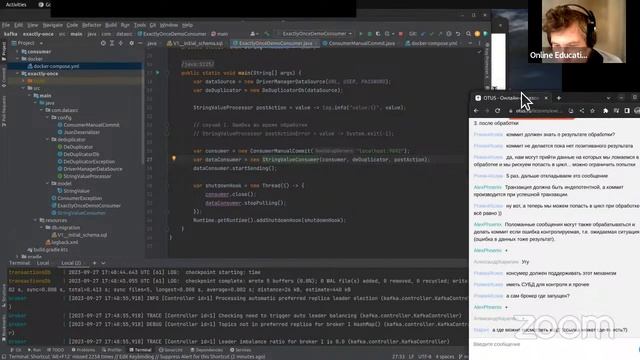
Task: Open the browser tab search dropdown
Action: (608, 98)
